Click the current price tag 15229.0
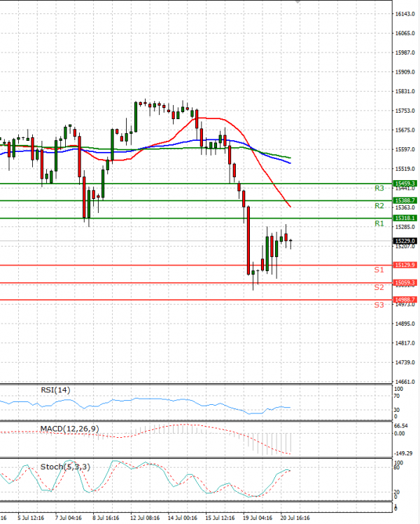The width and height of the screenshot is (420, 524). coord(405,241)
